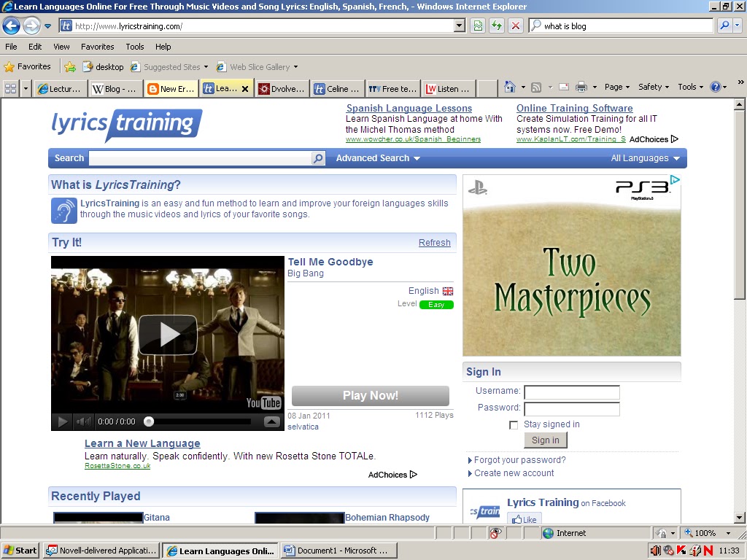
Task: Click the Kaspersky K tray icon
Action: point(681,551)
